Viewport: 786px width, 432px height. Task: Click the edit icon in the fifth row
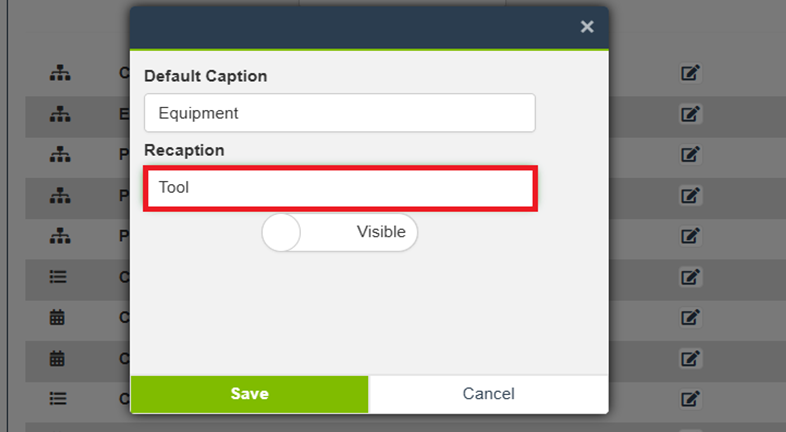click(x=690, y=236)
